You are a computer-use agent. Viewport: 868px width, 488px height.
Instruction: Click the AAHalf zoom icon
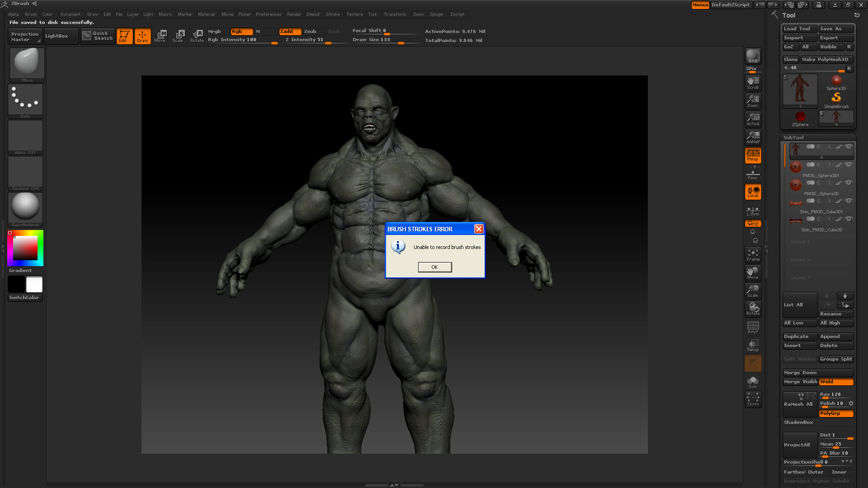753,137
